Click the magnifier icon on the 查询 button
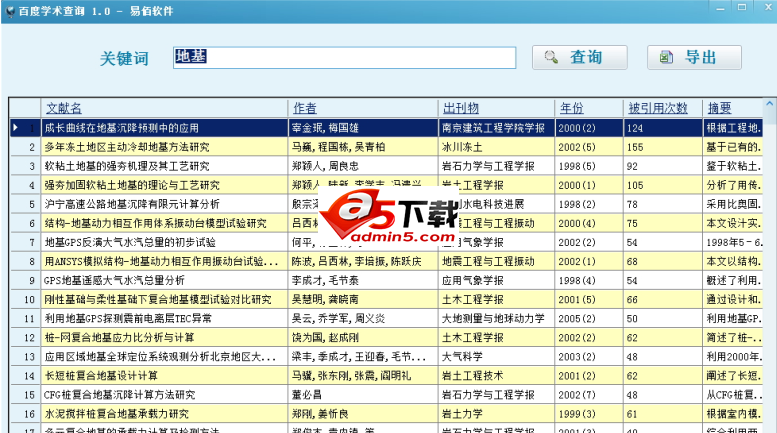The image size is (777, 433). tap(551, 57)
